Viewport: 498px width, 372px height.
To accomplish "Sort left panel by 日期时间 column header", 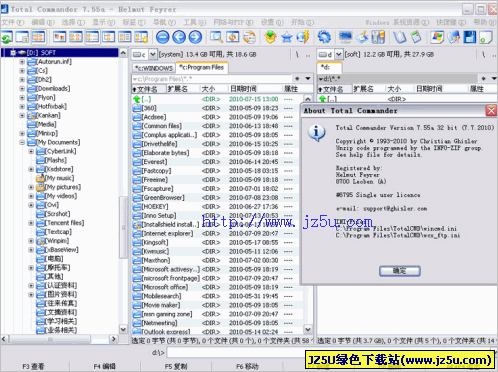I will click(x=255, y=89).
